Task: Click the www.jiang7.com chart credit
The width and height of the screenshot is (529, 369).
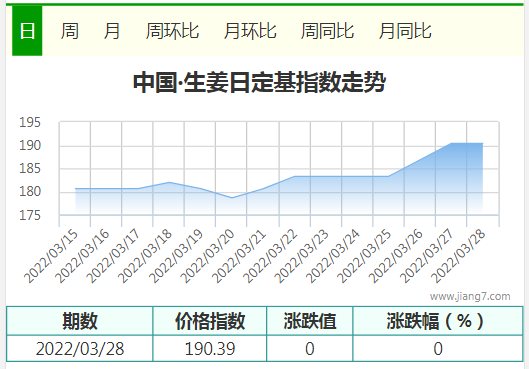Action: pos(470,296)
